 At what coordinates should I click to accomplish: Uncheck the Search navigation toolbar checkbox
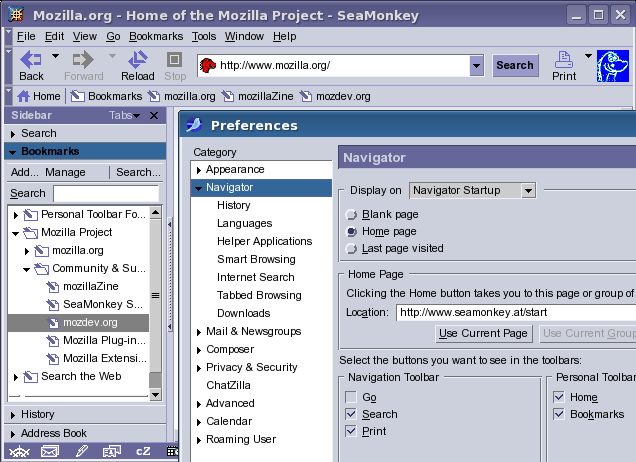[x=351, y=414]
